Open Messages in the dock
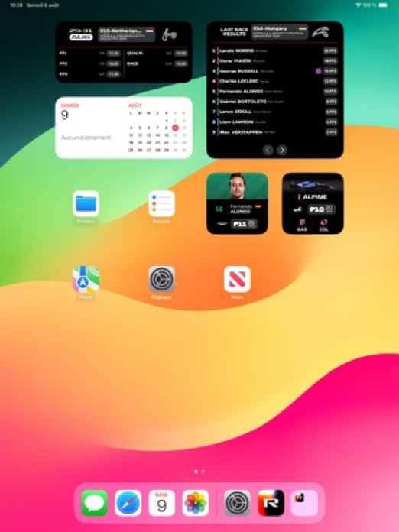This screenshot has width=399, height=532. point(95,503)
